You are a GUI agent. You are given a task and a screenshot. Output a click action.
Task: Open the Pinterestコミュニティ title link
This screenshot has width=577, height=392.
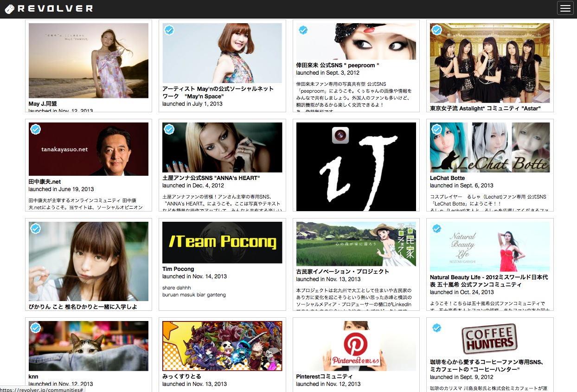click(324, 377)
